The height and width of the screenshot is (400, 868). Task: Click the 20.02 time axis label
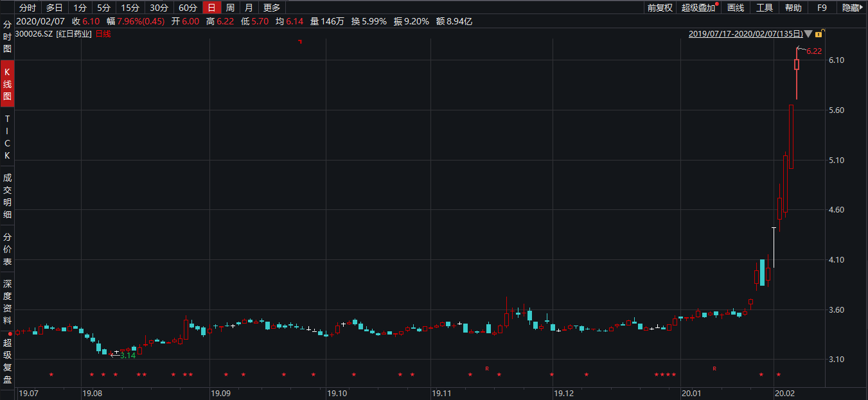(x=785, y=393)
